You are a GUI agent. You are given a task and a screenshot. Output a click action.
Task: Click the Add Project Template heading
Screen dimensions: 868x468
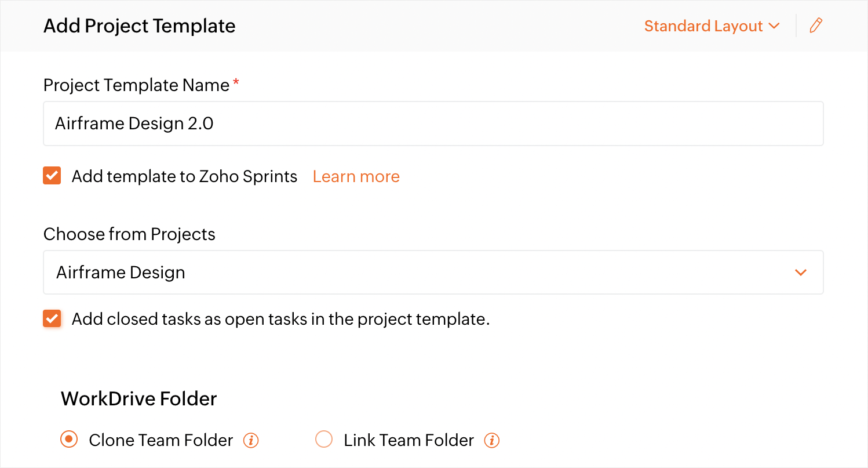click(x=139, y=26)
